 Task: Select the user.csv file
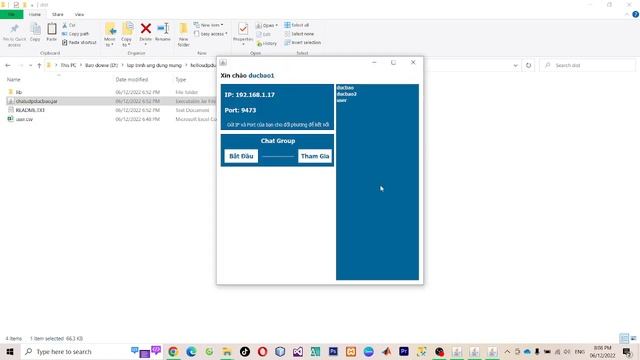tap(24, 119)
